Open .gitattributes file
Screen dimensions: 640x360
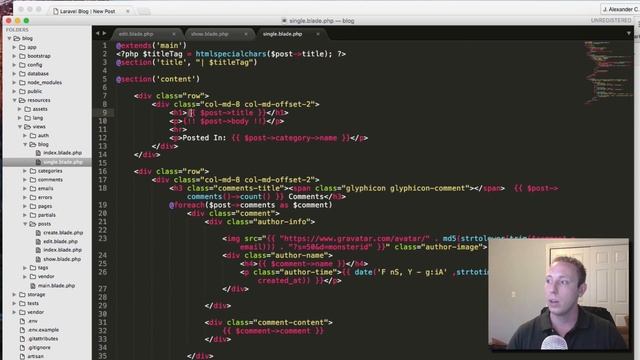click(x=43, y=339)
